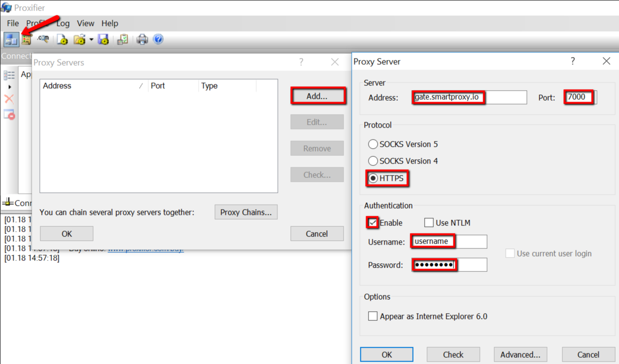
Task: Click the Port input field
Action: pos(580,97)
